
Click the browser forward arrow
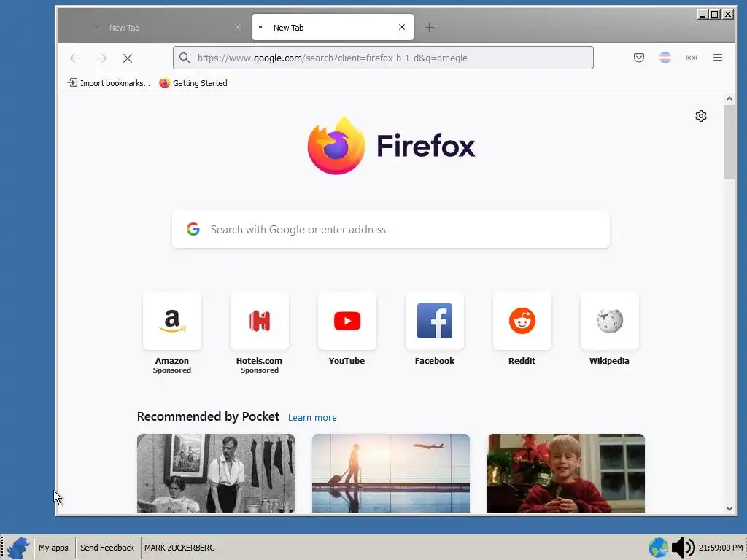[x=101, y=58]
